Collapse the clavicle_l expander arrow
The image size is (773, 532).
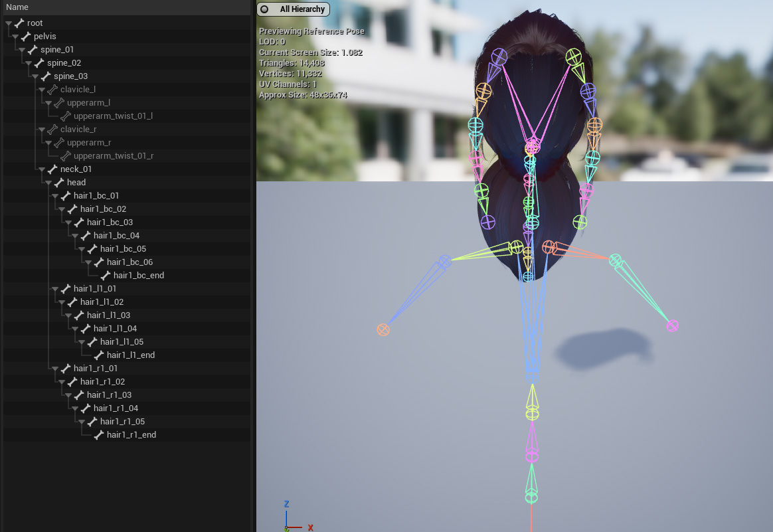42,90
